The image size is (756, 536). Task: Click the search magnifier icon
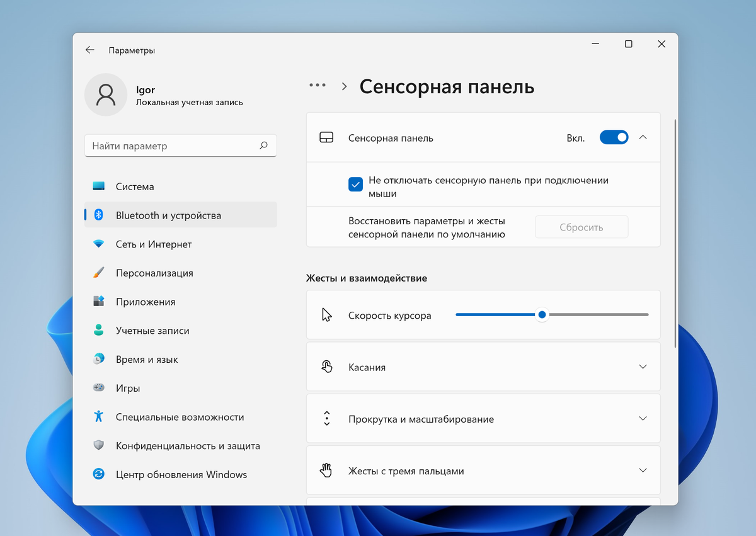[x=263, y=145]
